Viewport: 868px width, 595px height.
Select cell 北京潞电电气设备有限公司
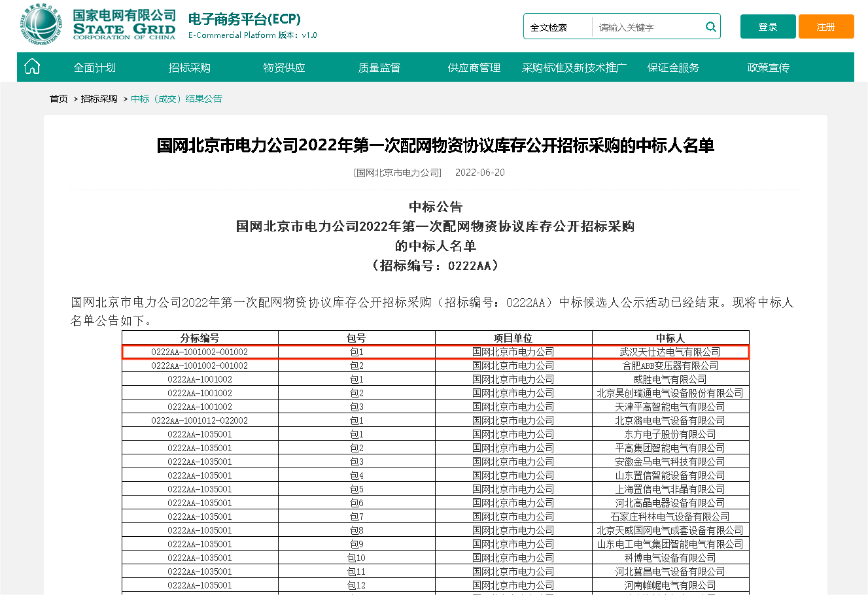670,420
